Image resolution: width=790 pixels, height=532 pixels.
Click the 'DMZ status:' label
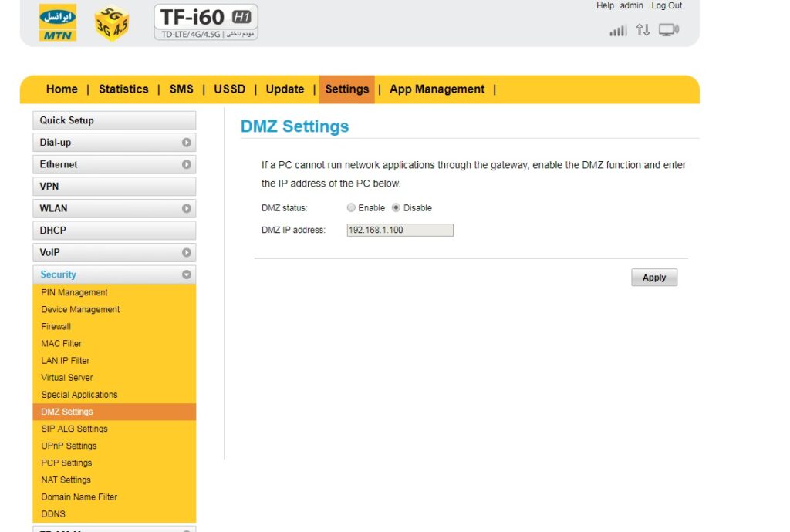tap(284, 208)
